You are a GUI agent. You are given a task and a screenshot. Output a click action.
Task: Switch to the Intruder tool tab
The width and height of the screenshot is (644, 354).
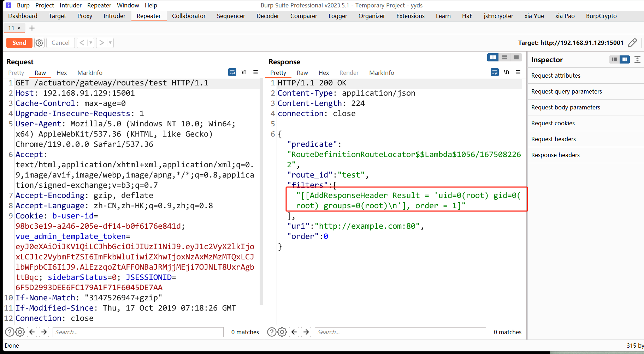click(x=114, y=16)
